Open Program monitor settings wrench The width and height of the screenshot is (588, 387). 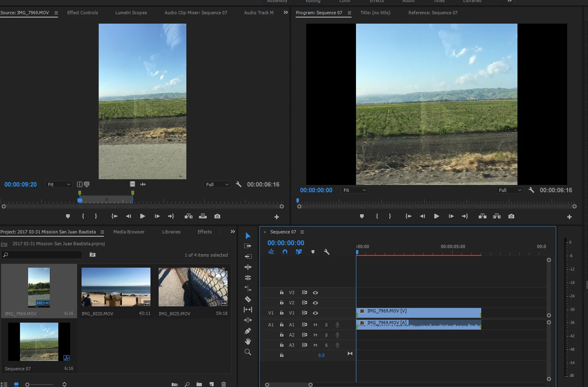coord(531,190)
